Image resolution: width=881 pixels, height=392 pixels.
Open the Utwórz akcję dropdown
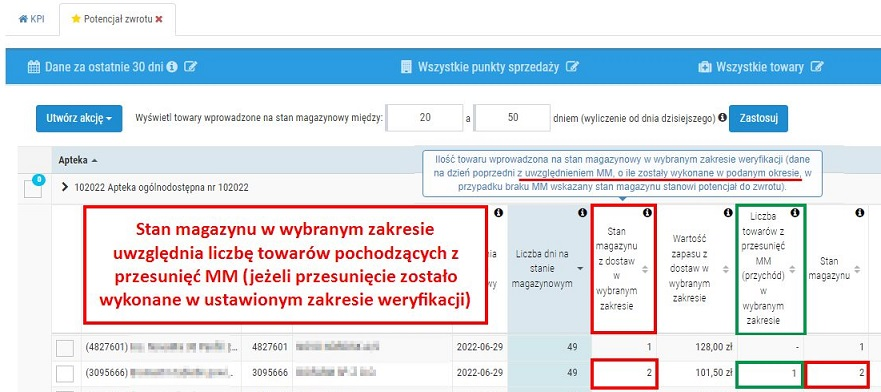tap(79, 118)
